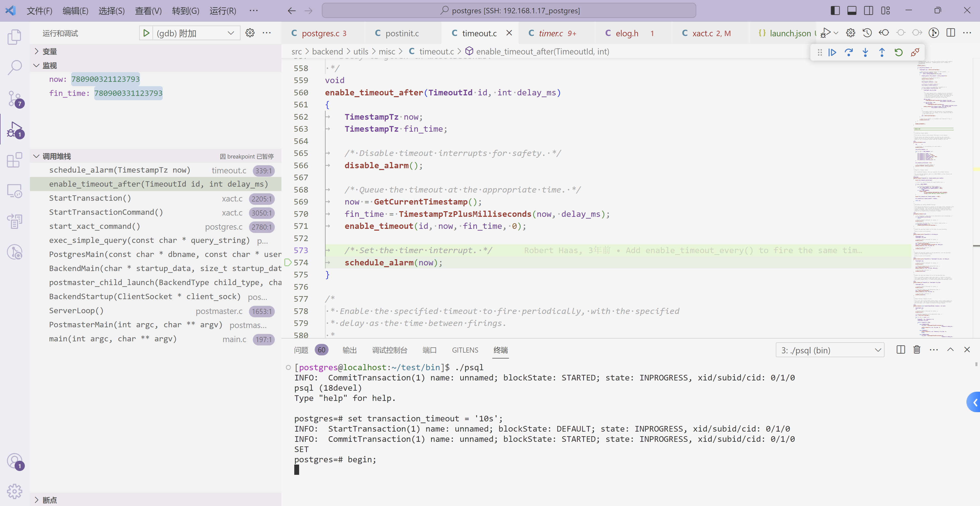
Task: Click the green Start Debugging play button
Action: point(146,33)
